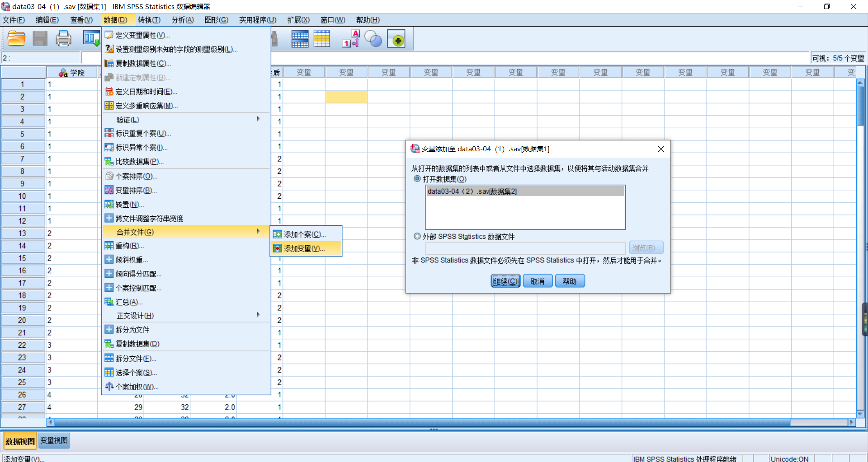Open 重构(R) menu entry

[x=186, y=246]
